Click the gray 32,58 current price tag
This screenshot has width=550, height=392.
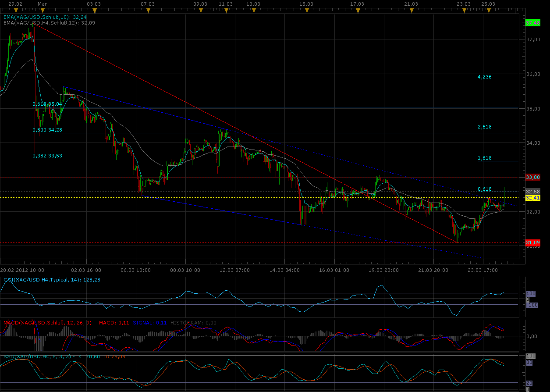(x=532, y=192)
